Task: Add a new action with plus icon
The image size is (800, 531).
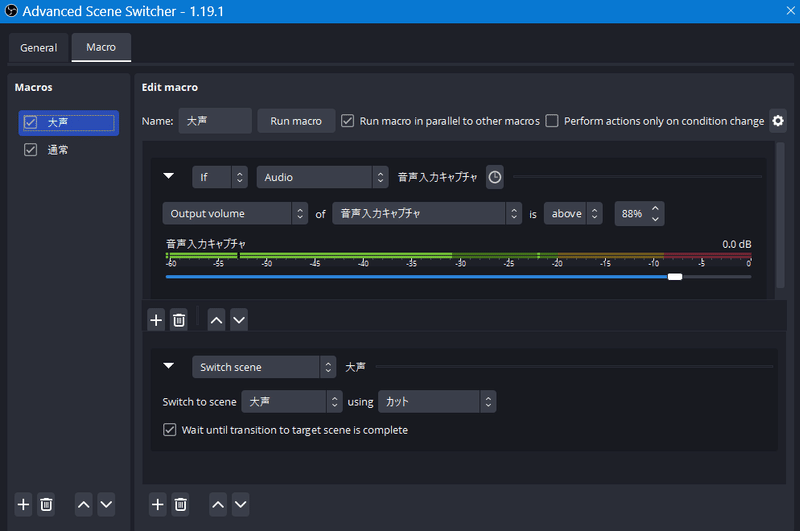Action: tap(158, 504)
